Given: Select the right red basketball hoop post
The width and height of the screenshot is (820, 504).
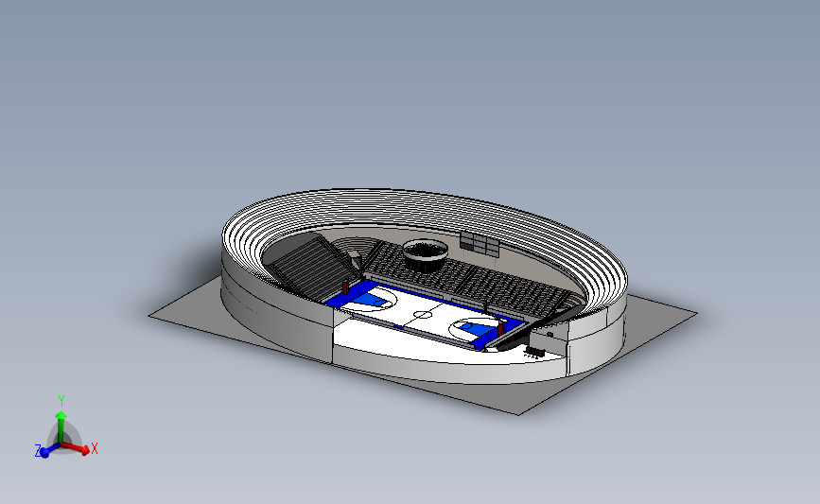Looking at the screenshot, I should [x=500, y=329].
